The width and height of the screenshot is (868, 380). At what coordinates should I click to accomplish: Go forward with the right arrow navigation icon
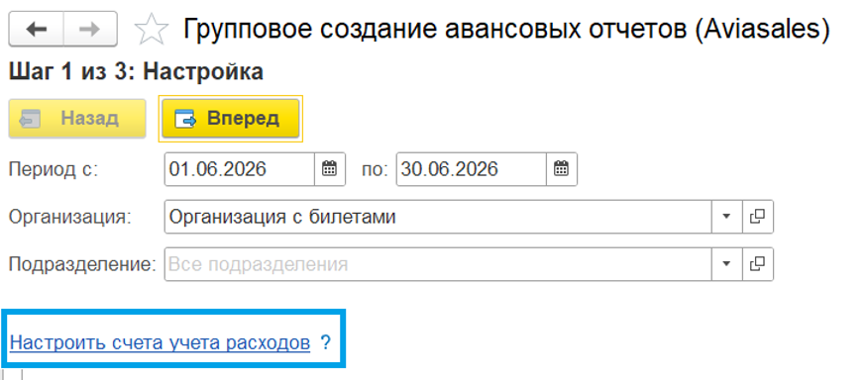[x=90, y=29]
